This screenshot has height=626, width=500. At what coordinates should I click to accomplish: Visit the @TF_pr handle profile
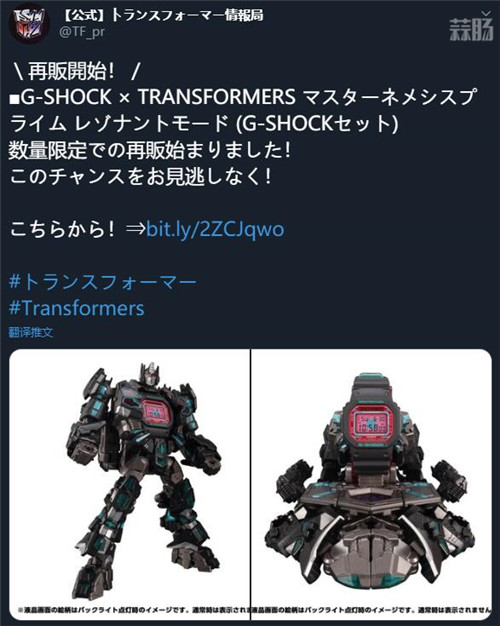[82, 32]
